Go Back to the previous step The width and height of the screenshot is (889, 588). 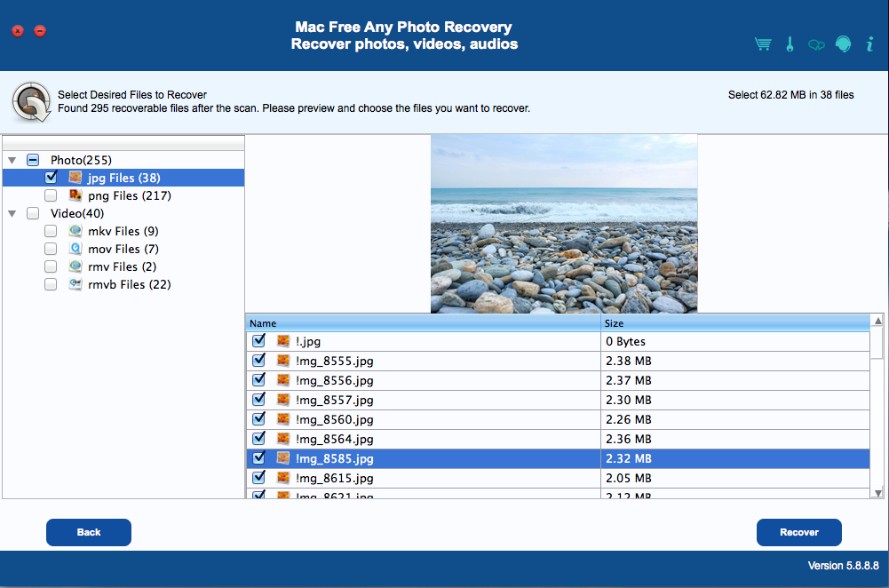coord(89,532)
